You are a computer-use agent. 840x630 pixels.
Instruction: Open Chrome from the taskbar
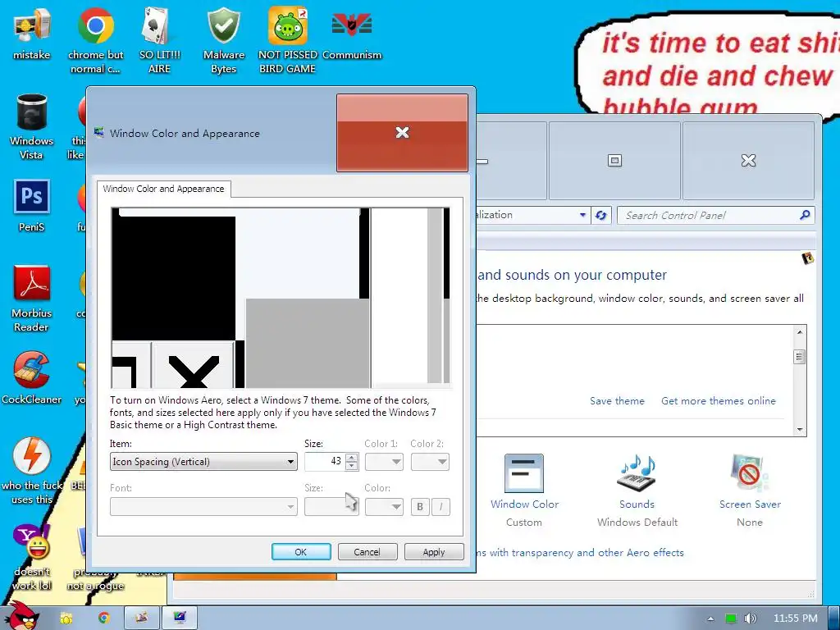[x=104, y=619]
